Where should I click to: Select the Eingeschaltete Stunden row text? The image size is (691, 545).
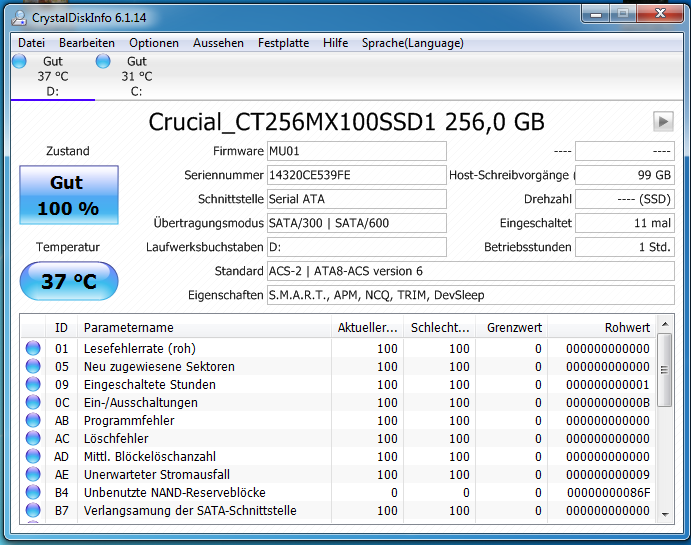150,385
